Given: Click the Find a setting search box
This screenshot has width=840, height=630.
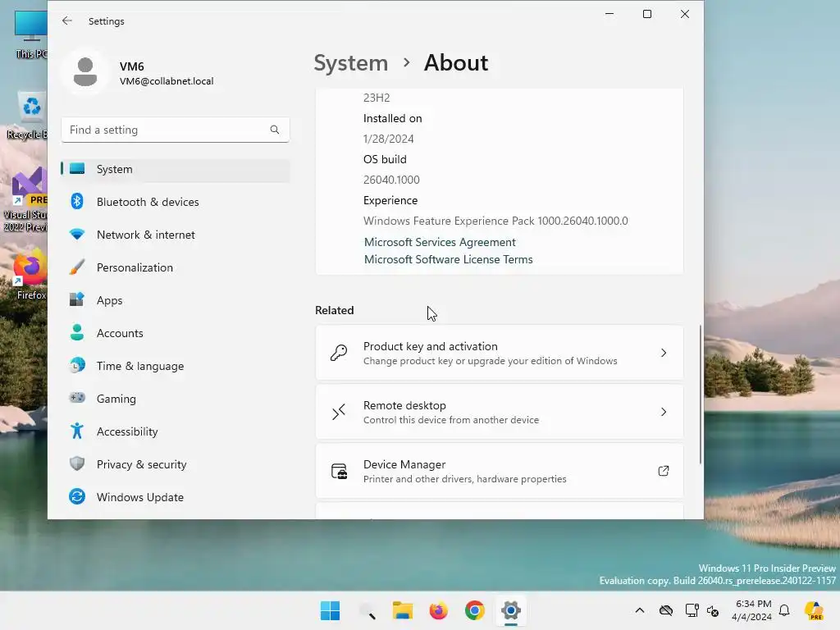Looking at the screenshot, I should [x=176, y=130].
